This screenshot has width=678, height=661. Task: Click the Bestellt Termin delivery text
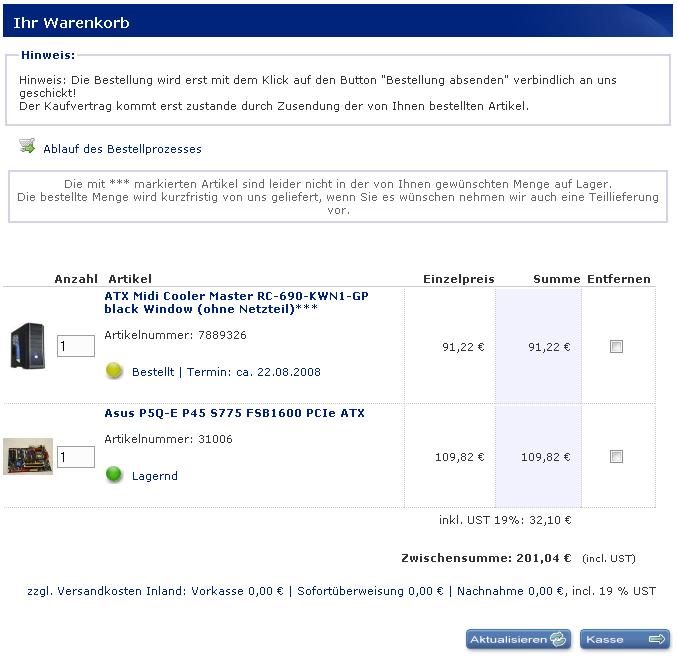(x=226, y=372)
